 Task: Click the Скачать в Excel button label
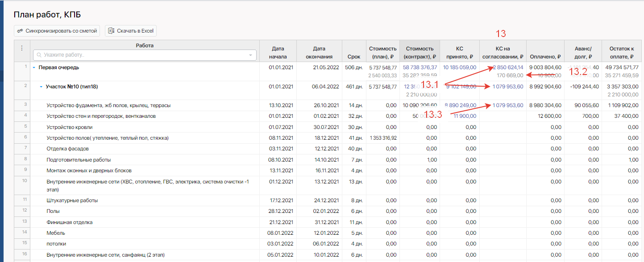[135, 31]
